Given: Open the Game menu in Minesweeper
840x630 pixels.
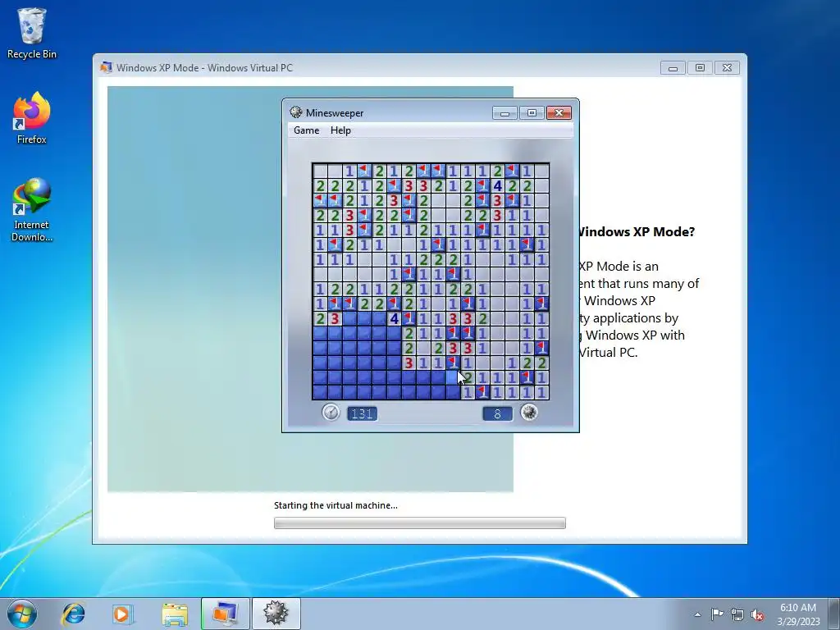Looking at the screenshot, I should [307, 130].
